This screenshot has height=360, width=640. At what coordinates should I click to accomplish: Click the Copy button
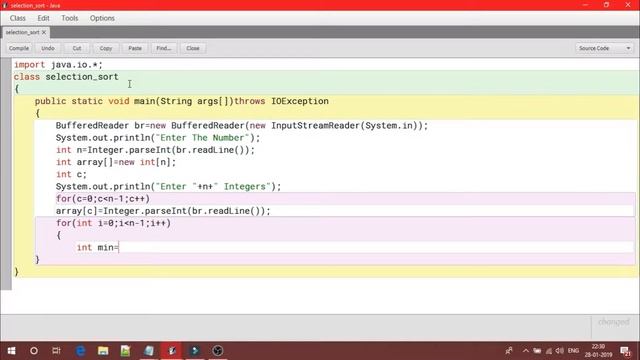click(106, 48)
